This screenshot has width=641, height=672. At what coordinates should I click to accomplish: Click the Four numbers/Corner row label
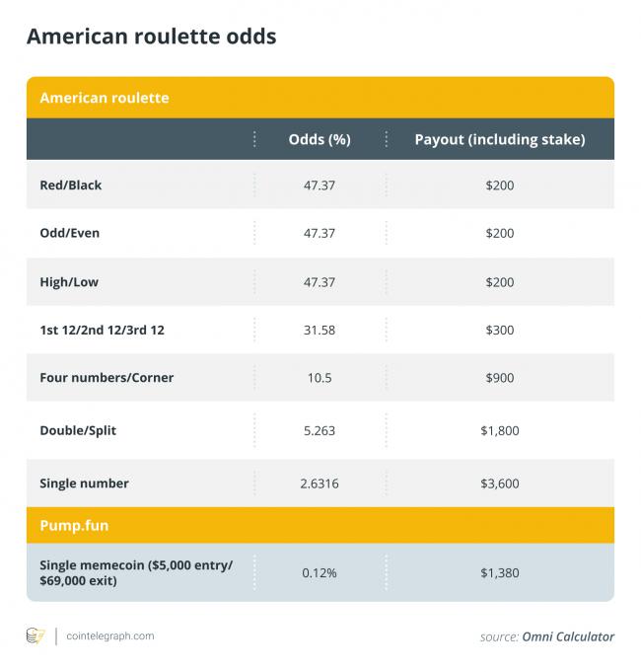(x=106, y=379)
